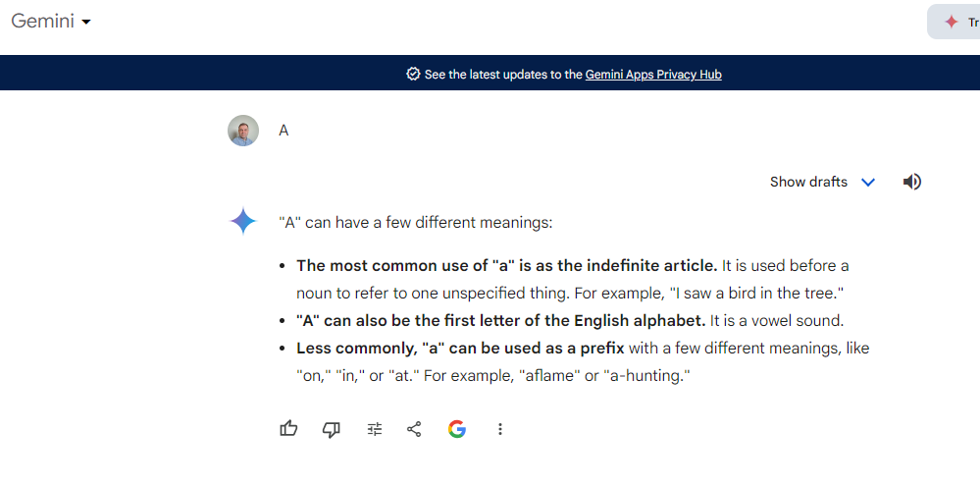The image size is (980, 486).
Task: Click the indefinite article bullet point
Action: pyautogui.click(x=572, y=279)
